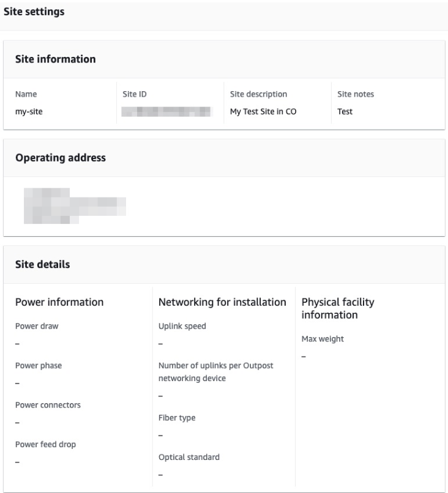Image resolution: width=448 pixels, height=493 pixels.
Task: Select the Uplink speed label
Action: 182,326
